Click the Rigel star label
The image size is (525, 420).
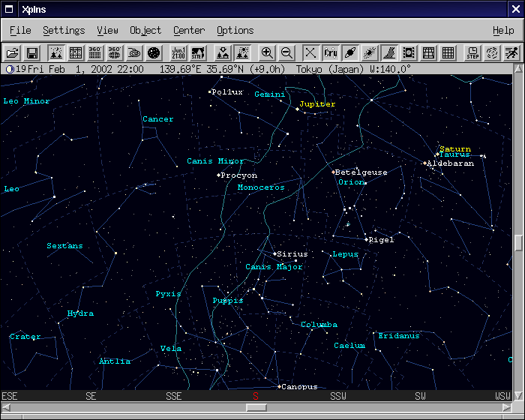point(381,240)
